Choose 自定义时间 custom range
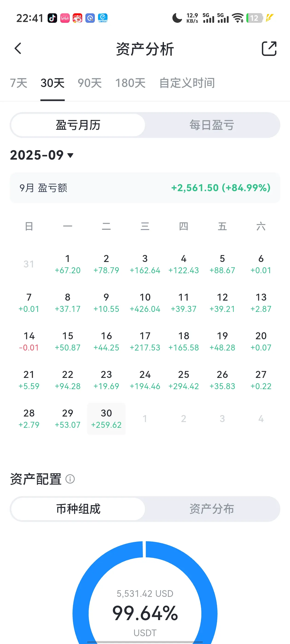The image size is (290, 644). (187, 83)
